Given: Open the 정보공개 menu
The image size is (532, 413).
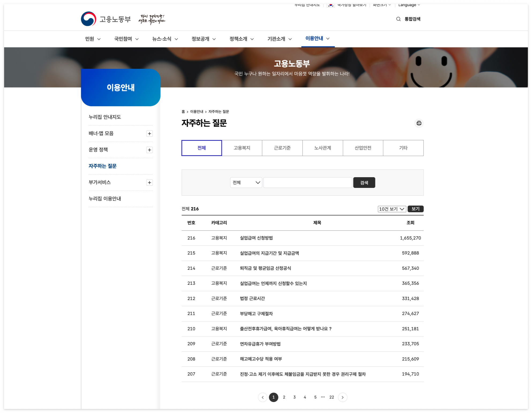Looking at the screenshot, I should point(201,39).
